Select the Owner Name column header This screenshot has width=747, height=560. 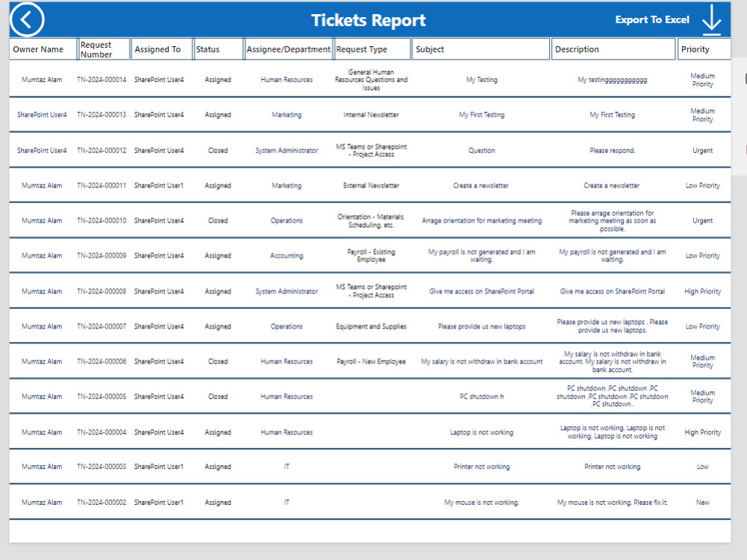(x=43, y=49)
